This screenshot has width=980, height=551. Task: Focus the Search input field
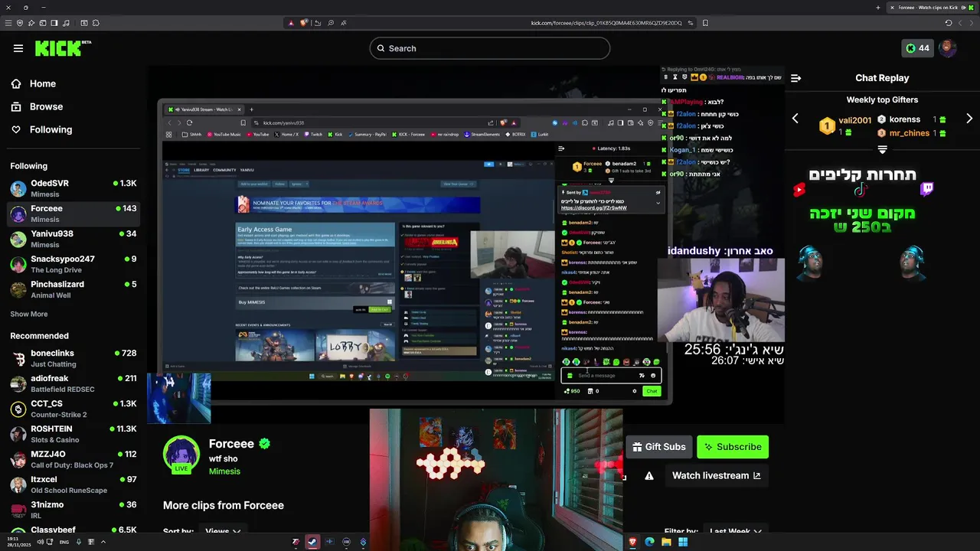point(490,48)
